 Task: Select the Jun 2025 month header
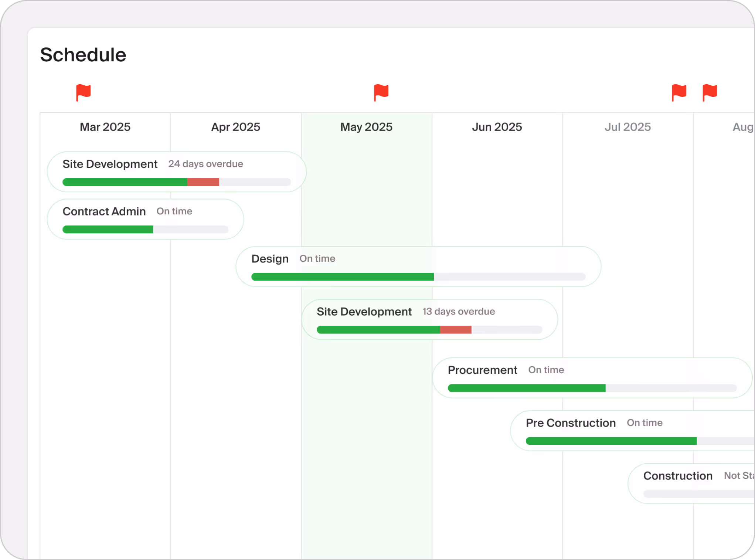[497, 127]
